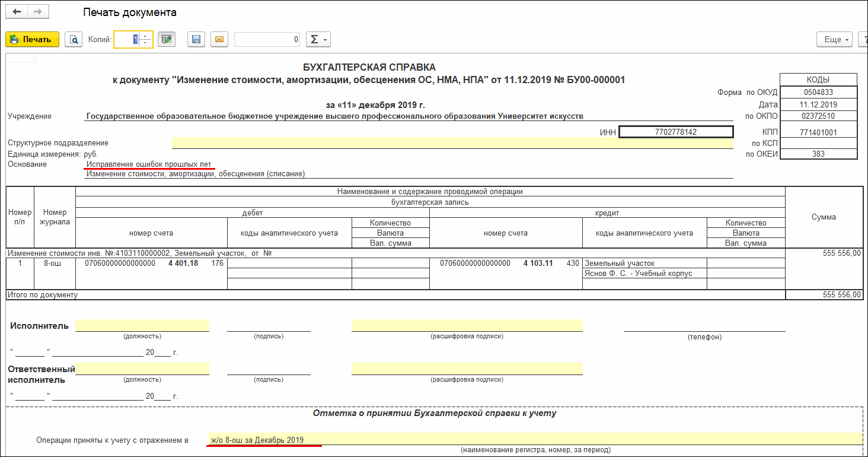The image size is (868, 457).
Task: Click the credit code 430
Action: (x=573, y=264)
